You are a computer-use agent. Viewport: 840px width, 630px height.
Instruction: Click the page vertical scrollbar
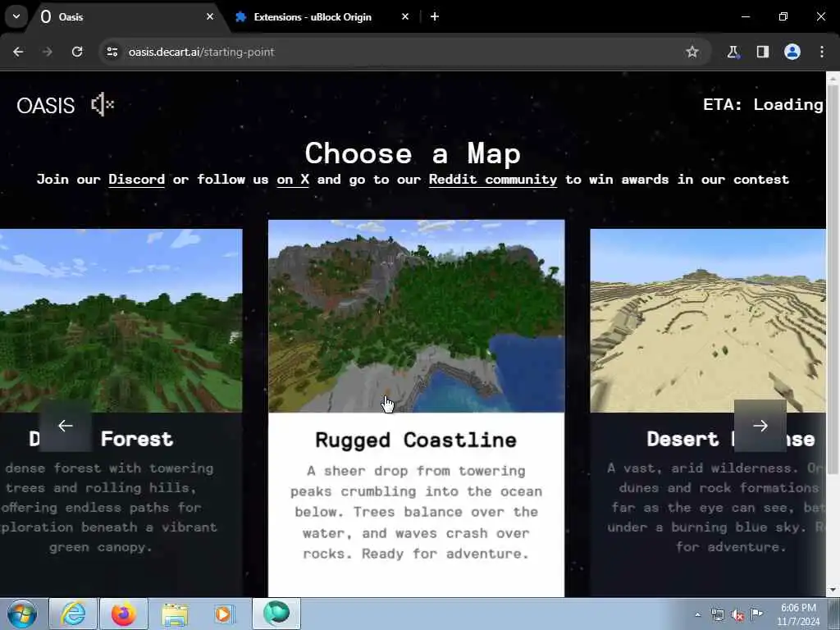click(x=833, y=279)
